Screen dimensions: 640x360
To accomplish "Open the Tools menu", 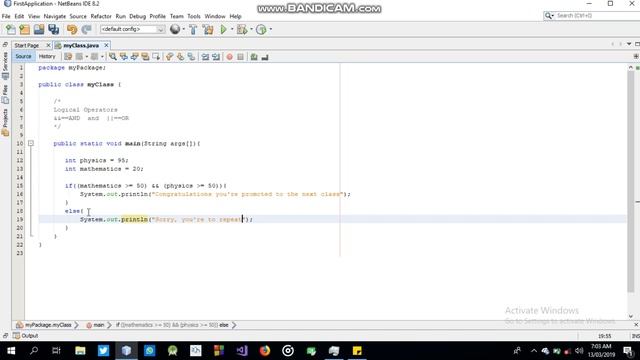I will point(194,16).
